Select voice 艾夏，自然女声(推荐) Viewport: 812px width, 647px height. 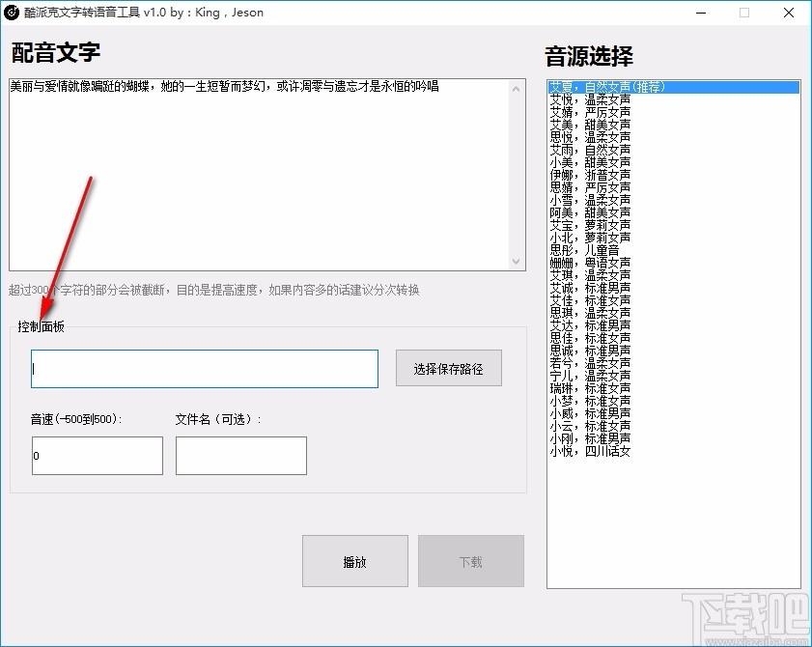click(673, 87)
